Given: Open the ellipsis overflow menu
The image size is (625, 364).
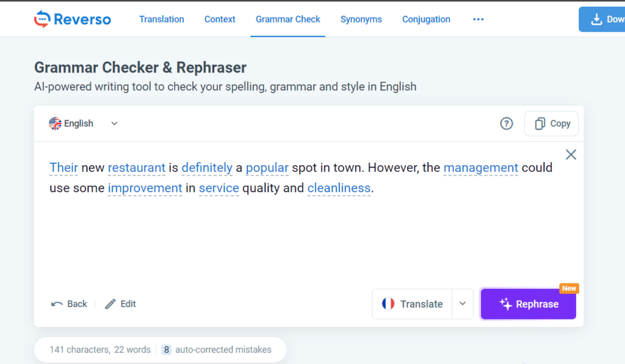Looking at the screenshot, I should (x=478, y=20).
